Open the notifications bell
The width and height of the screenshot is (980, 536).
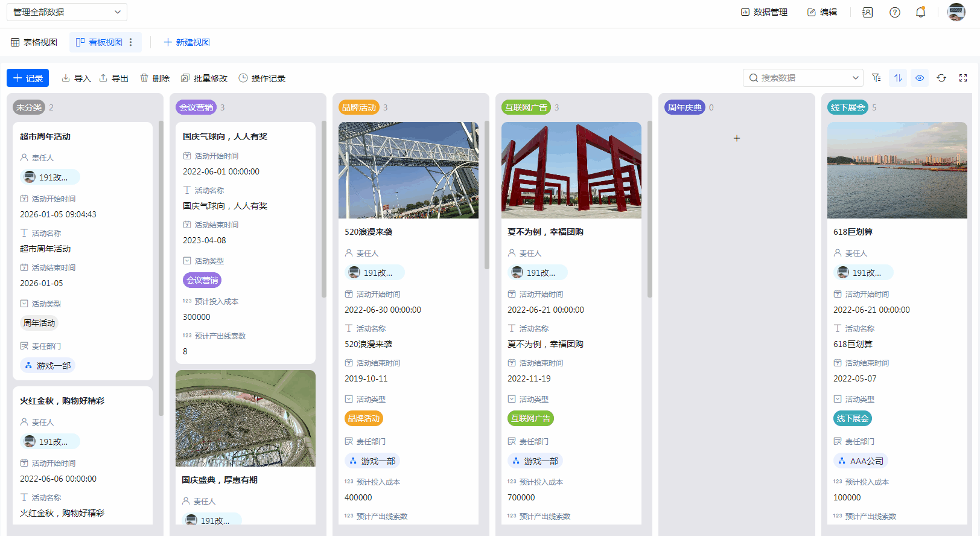tap(920, 12)
